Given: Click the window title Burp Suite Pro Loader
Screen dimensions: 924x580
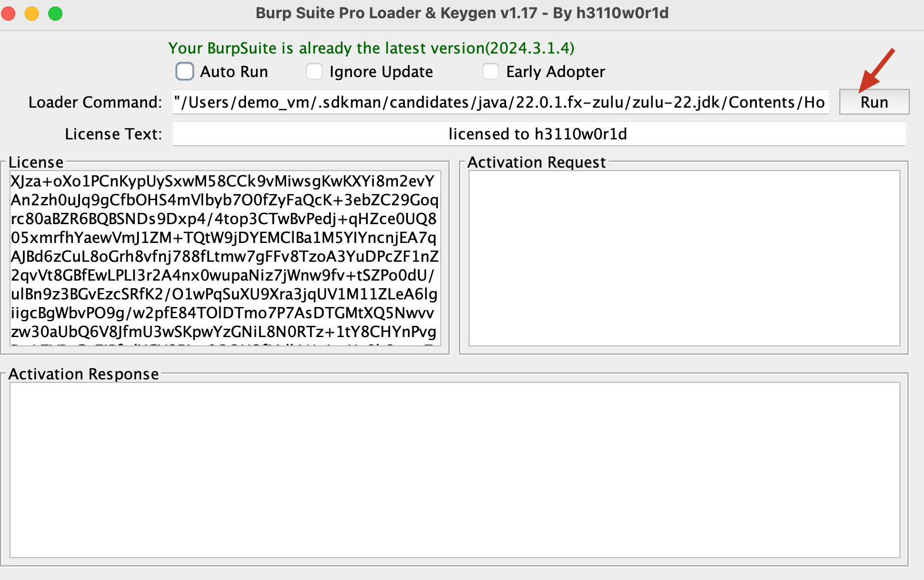Looking at the screenshot, I should click(462, 13).
